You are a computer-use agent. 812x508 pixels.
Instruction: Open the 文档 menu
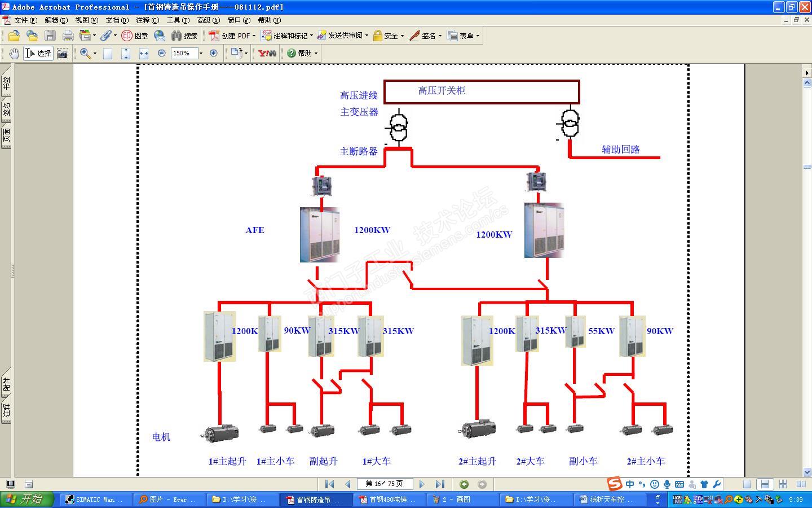click(x=117, y=20)
